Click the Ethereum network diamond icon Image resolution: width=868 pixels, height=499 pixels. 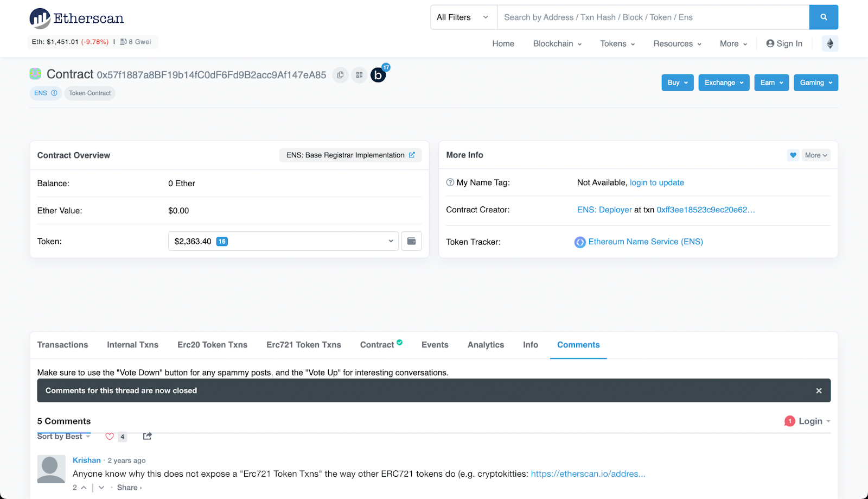point(830,43)
